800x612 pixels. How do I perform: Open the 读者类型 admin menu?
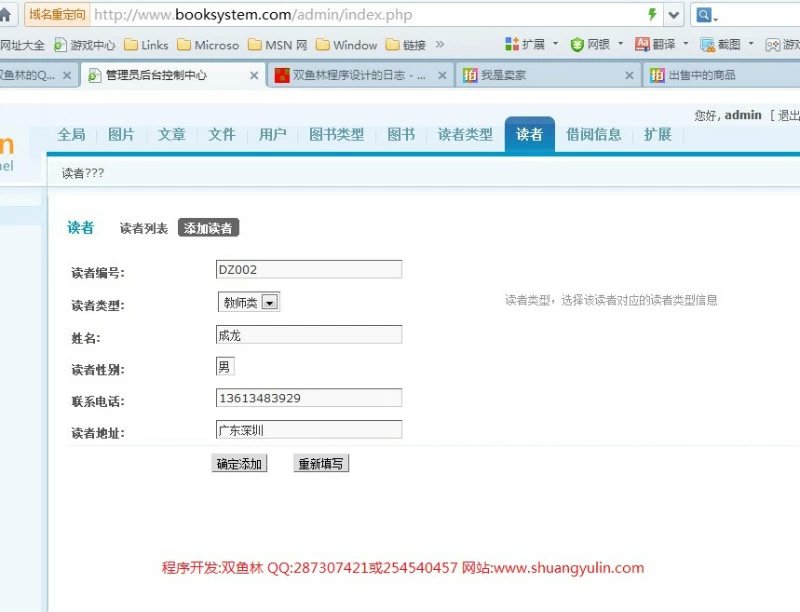(465, 135)
